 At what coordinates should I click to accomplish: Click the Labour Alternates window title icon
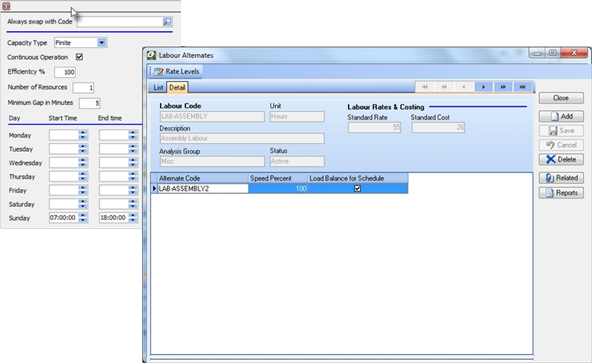151,55
